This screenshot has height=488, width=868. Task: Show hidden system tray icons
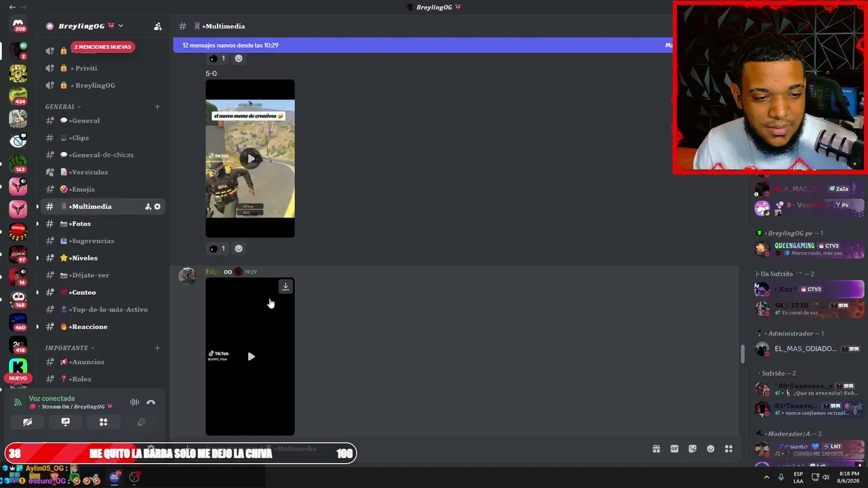[x=766, y=477]
